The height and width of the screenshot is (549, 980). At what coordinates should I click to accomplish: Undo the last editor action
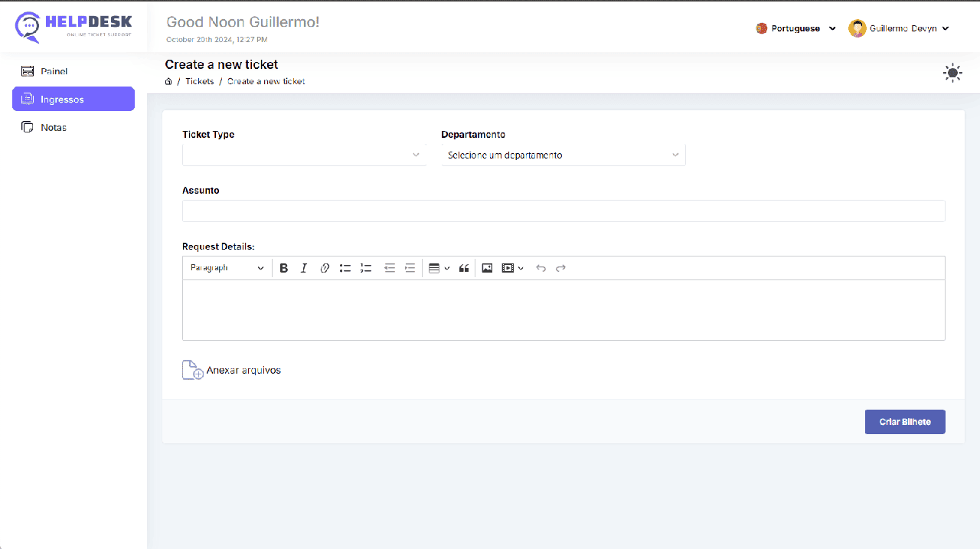pyautogui.click(x=541, y=267)
